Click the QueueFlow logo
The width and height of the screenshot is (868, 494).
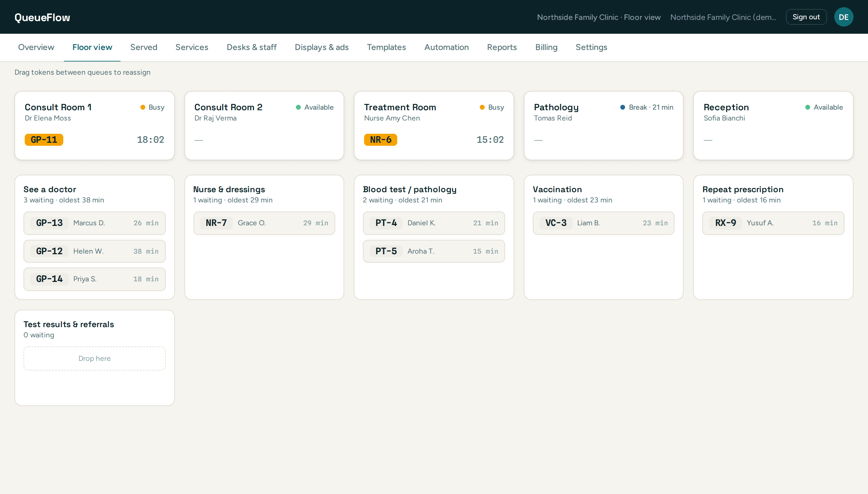[x=42, y=17]
